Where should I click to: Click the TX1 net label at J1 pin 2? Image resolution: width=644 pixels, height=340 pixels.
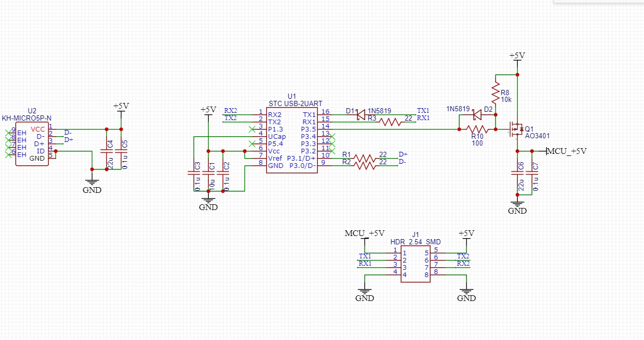click(x=365, y=256)
